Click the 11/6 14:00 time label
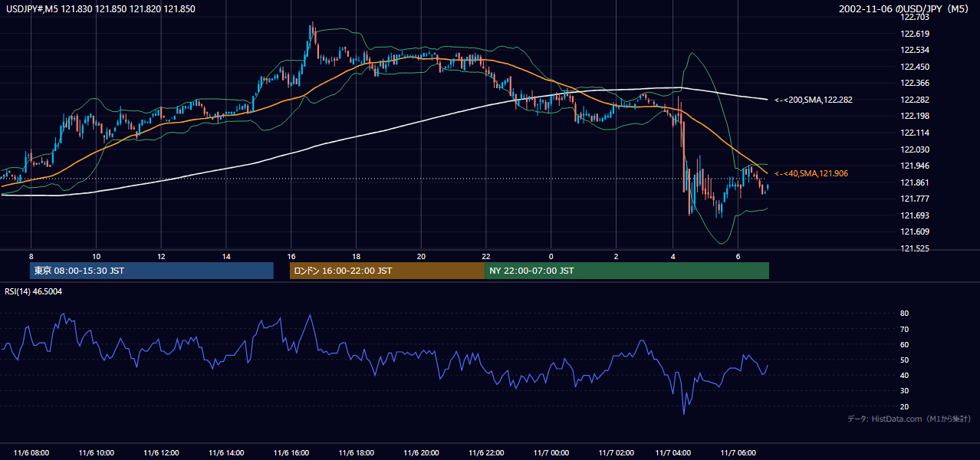 226,453
